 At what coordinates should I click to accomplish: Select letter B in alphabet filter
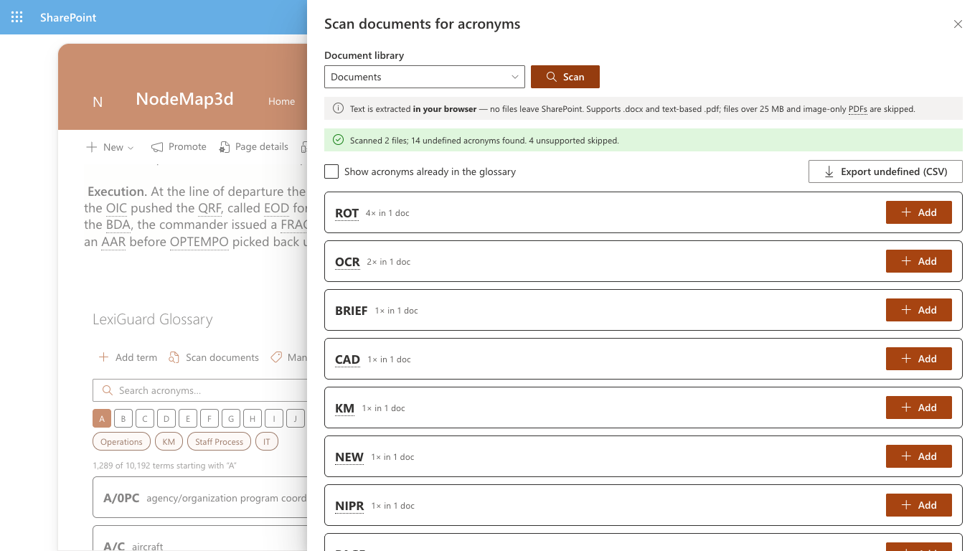click(123, 418)
